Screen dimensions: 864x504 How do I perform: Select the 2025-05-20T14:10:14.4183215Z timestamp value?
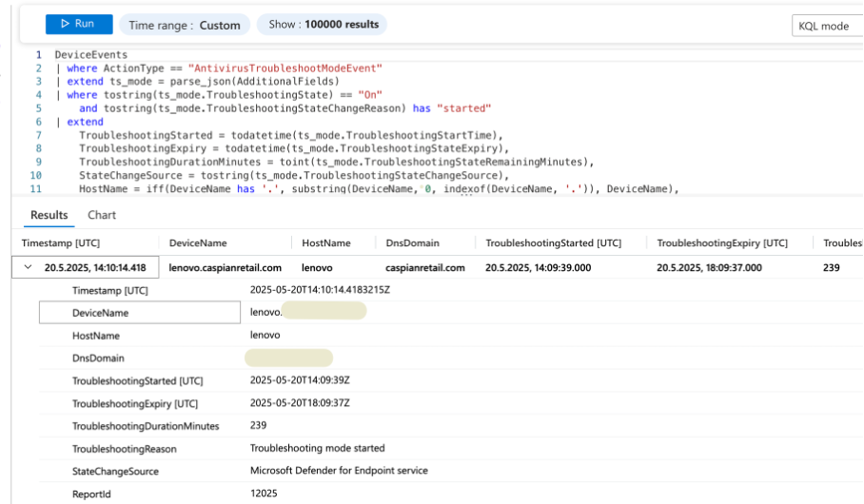320,290
